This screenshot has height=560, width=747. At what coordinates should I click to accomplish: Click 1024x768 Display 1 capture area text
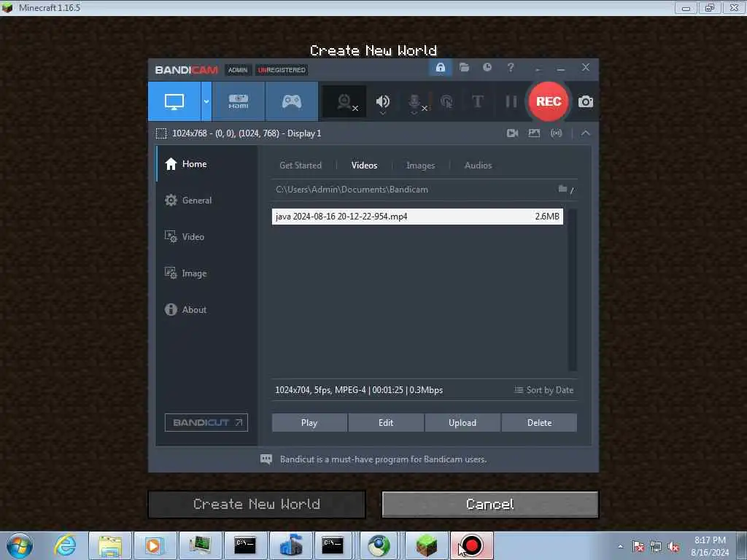tap(247, 133)
